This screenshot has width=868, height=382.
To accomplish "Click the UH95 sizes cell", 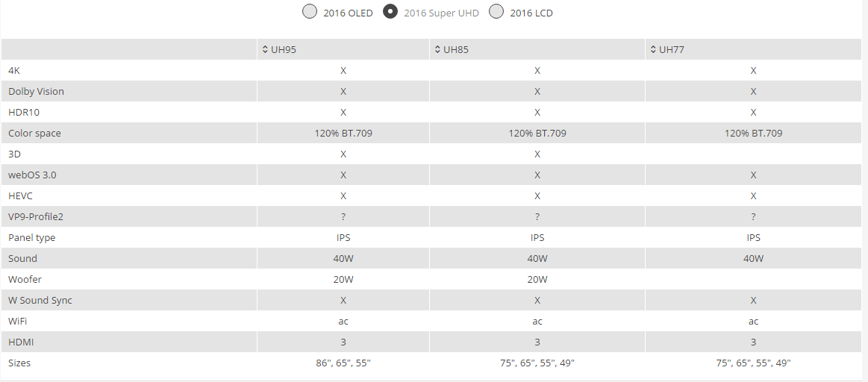I will (x=343, y=363).
